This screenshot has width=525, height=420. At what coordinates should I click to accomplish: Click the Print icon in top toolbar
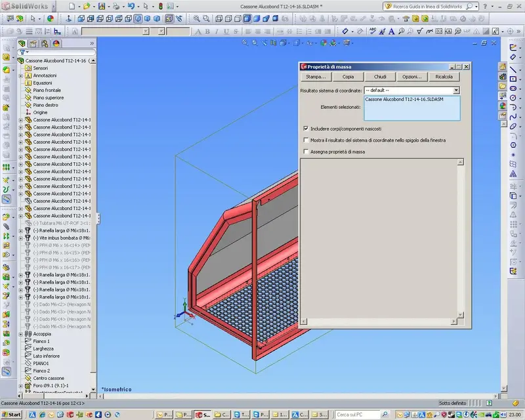pyautogui.click(x=116, y=6)
